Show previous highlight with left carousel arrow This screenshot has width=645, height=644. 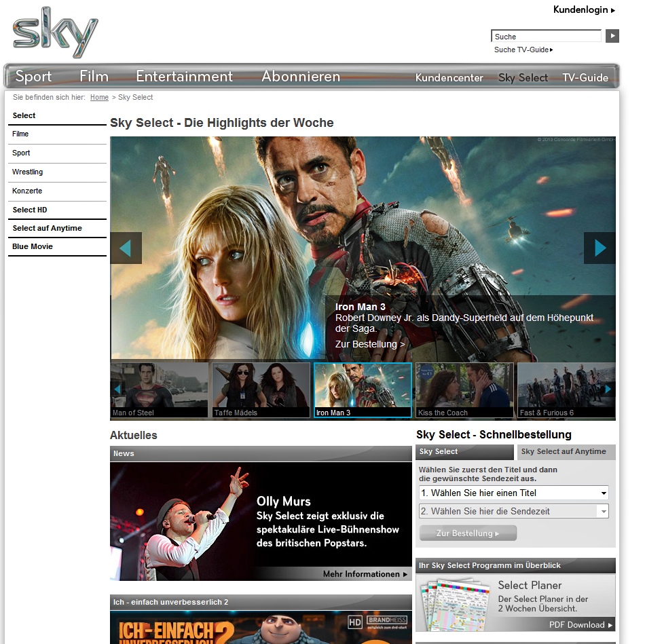point(126,248)
